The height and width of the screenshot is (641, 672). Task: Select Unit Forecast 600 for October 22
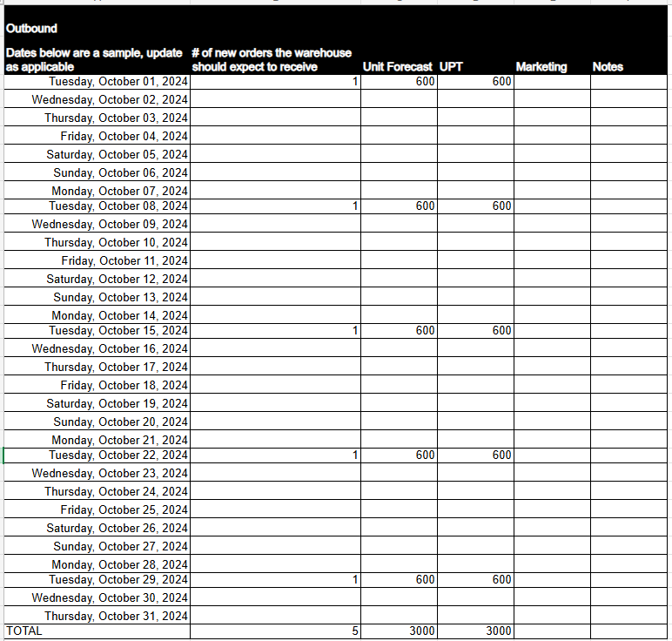(x=399, y=455)
